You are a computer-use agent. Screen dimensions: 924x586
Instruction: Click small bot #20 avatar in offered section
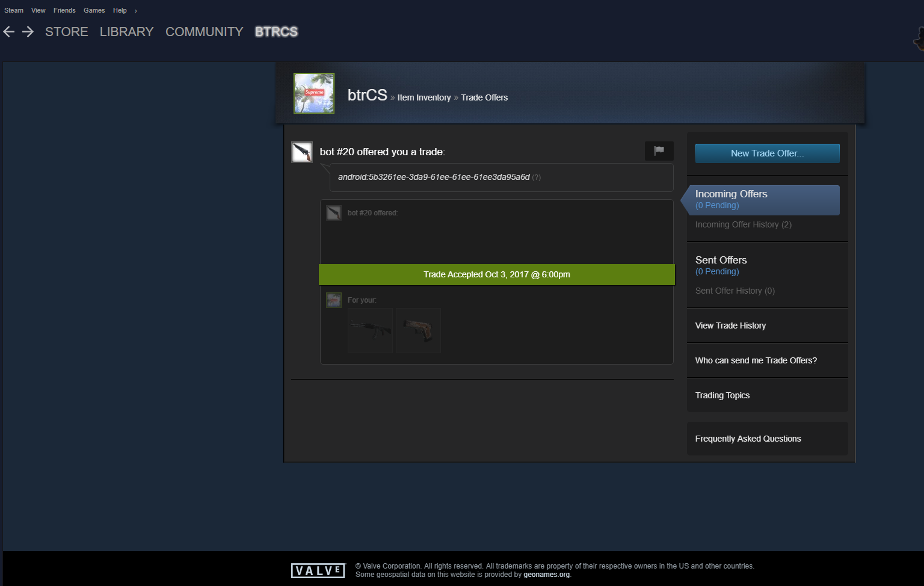pos(334,213)
